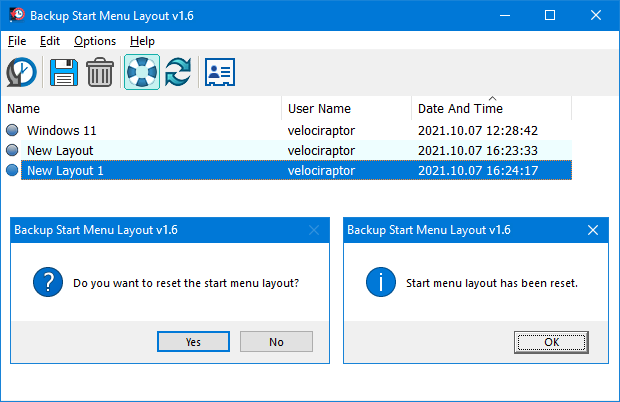Click the date 2021.10.07 12:28:42

coord(478,130)
